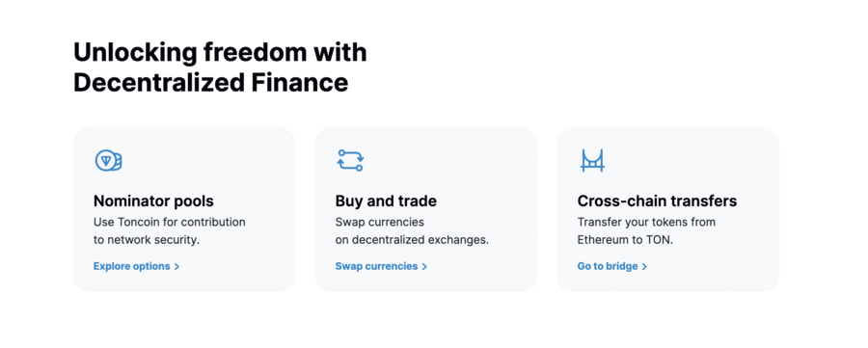Click the 'on decentralized exchanges.' text line

click(x=412, y=240)
